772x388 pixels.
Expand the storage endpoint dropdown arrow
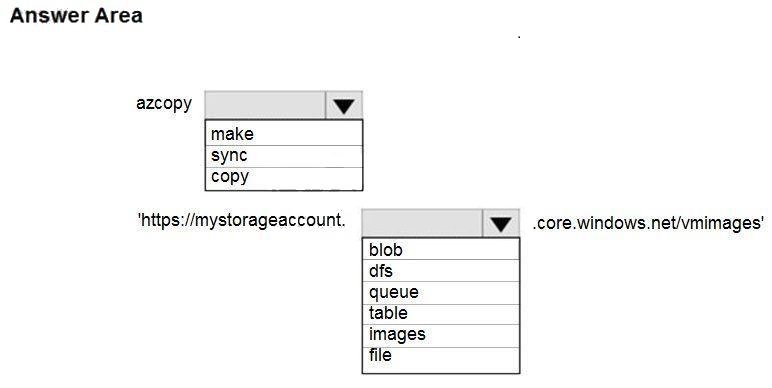coord(501,224)
